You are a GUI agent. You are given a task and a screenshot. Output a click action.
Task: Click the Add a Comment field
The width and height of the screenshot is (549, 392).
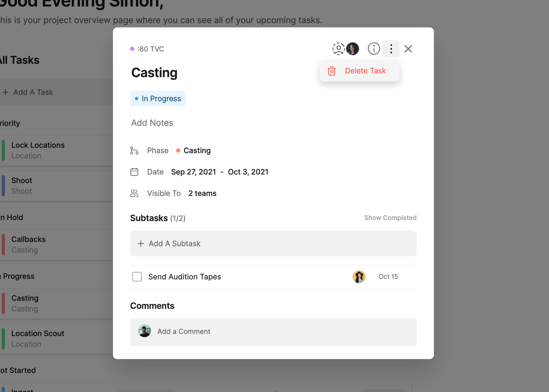(273, 332)
